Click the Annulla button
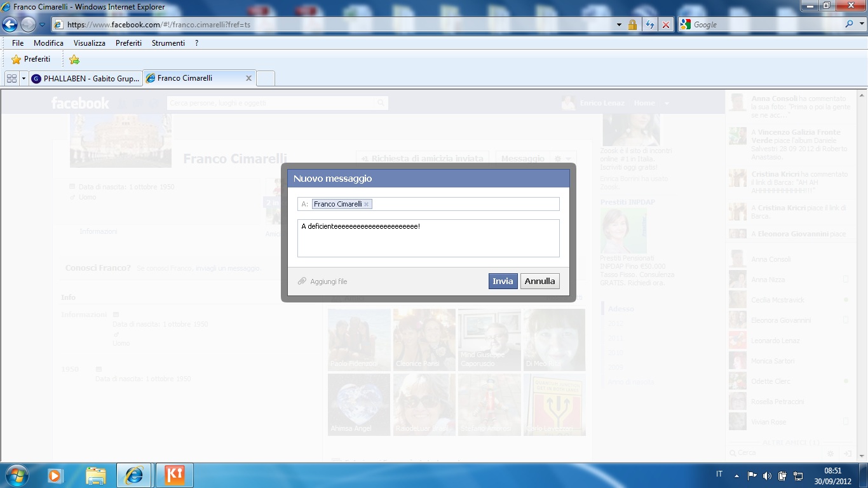The image size is (868, 488). [x=539, y=281]
